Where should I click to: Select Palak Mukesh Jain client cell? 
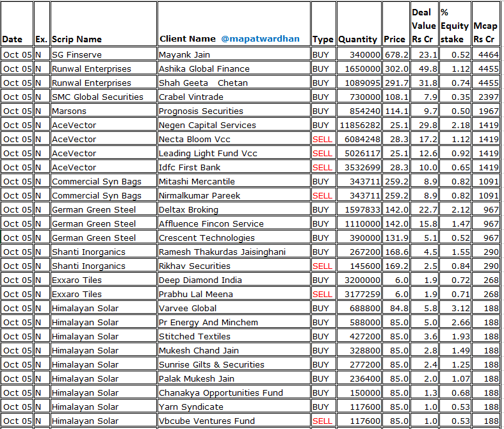234,379
